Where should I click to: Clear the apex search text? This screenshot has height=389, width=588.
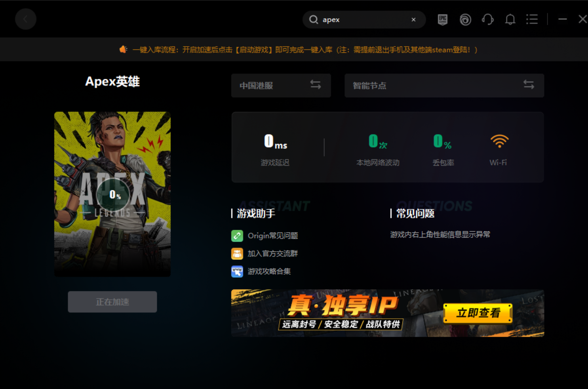point(413,19)
